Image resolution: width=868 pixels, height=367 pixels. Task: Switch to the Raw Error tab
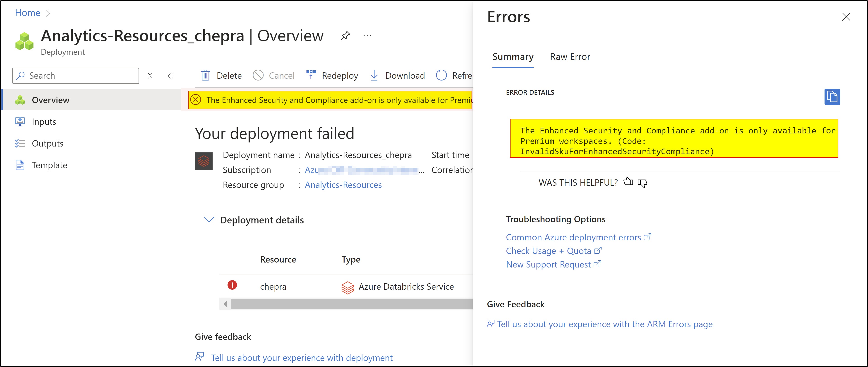tap(570, 57)
